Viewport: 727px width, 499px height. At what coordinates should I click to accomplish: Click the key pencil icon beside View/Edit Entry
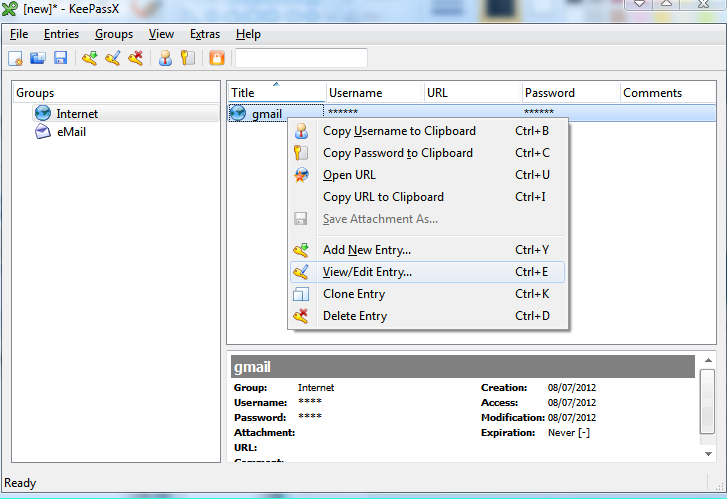(301, 272)
